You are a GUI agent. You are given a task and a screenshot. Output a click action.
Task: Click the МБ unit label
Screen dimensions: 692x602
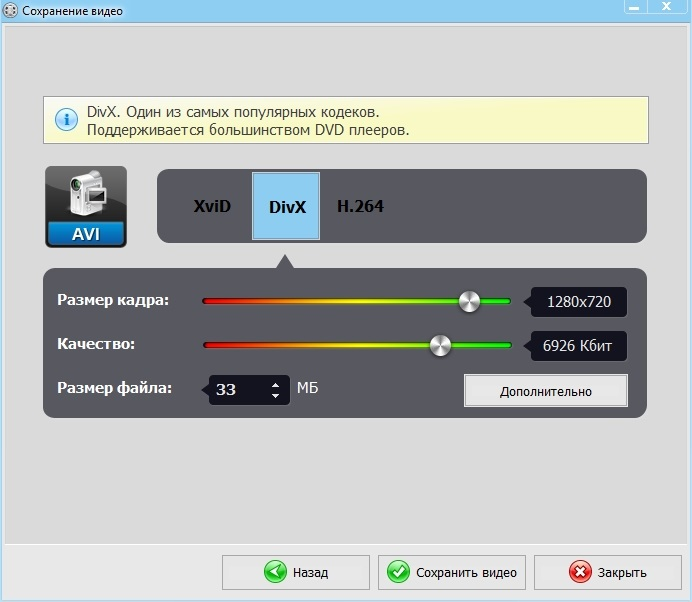coord(308,388)
